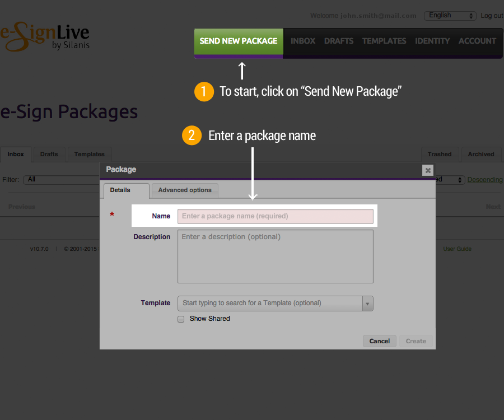The width and height of the screenshot is (504, 420).
Task: Click the package Name input field
Action: tap(275, 216)
